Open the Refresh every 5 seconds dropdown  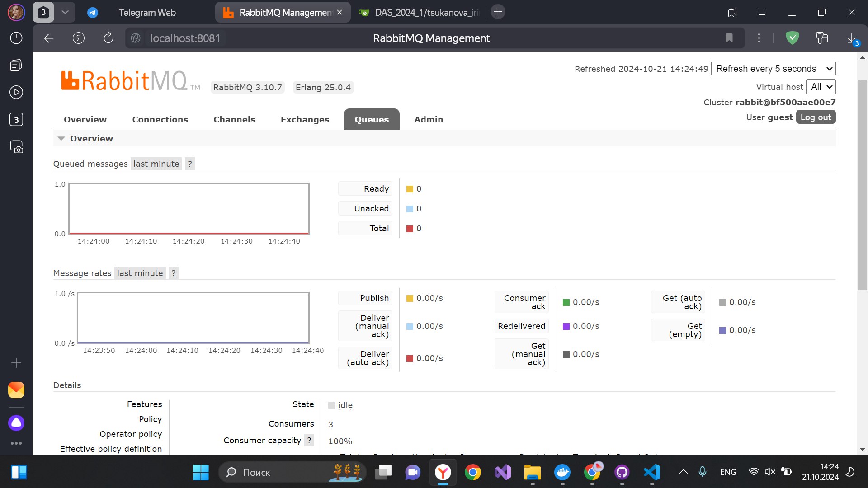(774, 69)
